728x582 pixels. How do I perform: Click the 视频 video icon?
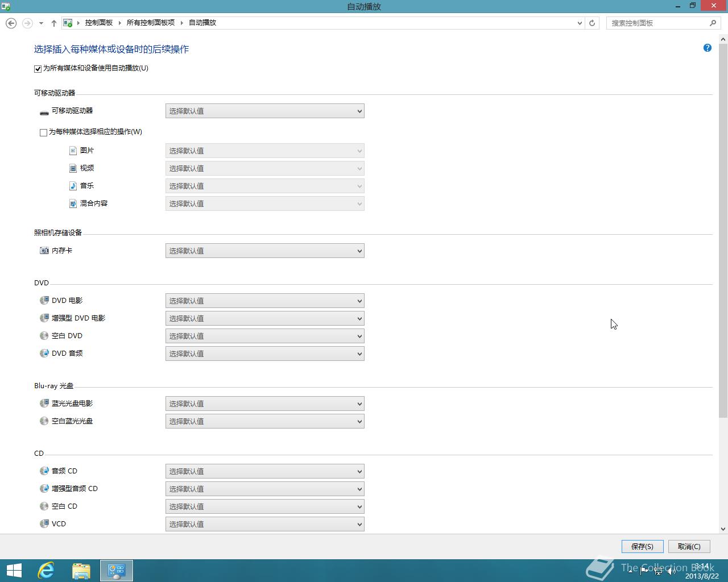pyautogui.click(x=73, y=168)
